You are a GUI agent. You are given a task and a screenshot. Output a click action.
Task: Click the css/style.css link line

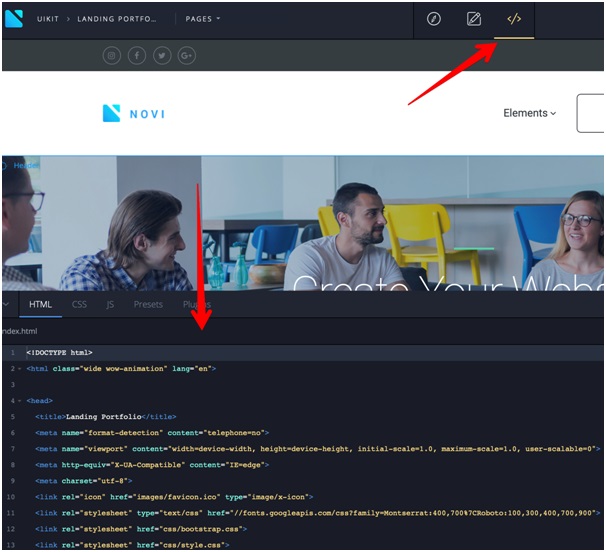point(132,545)
